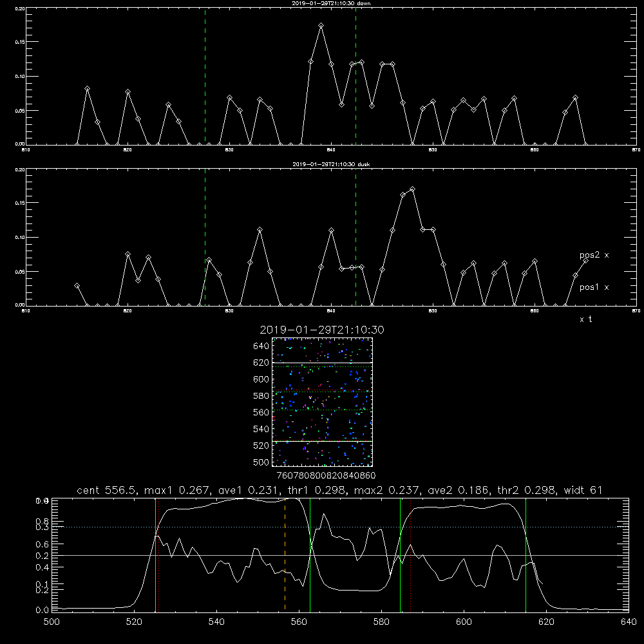The height and width of the screenshot is (644, 644).
Task: Click the 'ave2 0.186' value
Action: coord(458,490)
